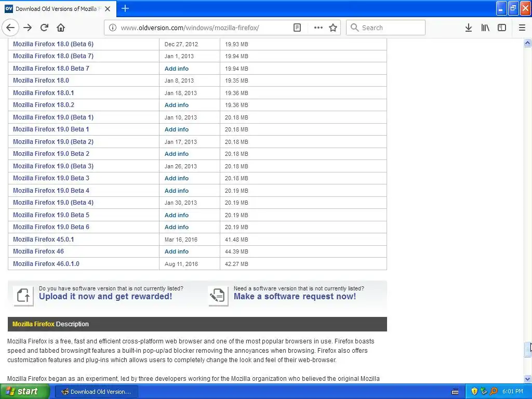
Task: Click the 6:01 PM taskbar clock
Action: 513,392
